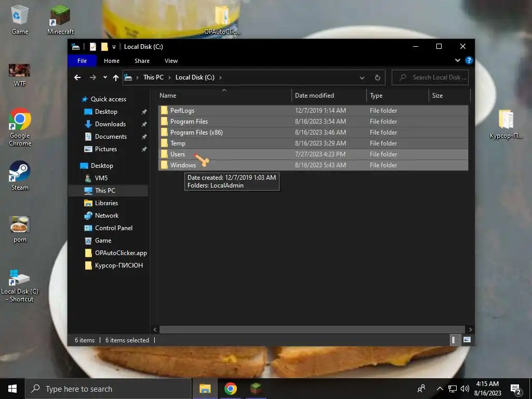This screenshot has height=399, width=532.
Task: Click the blue Help question mark icon
Action: pyautogui.click(x=469, y=60)
